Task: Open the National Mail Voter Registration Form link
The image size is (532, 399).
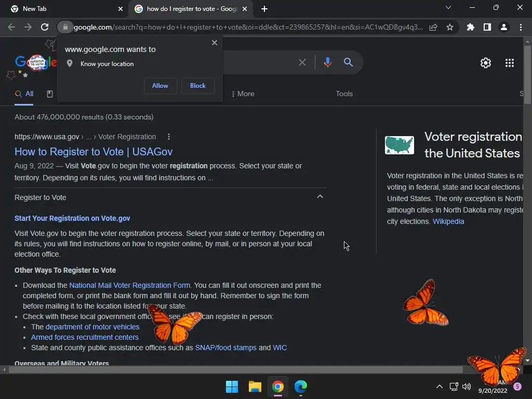Action: click(129, 285)
